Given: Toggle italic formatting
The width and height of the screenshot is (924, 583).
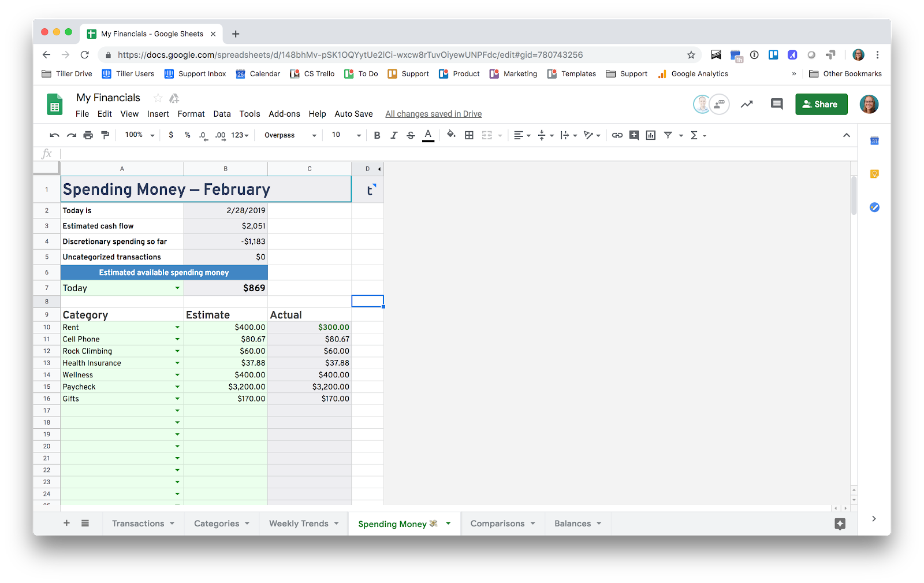Looking at the screenshot, I should (x=394, y=135).
